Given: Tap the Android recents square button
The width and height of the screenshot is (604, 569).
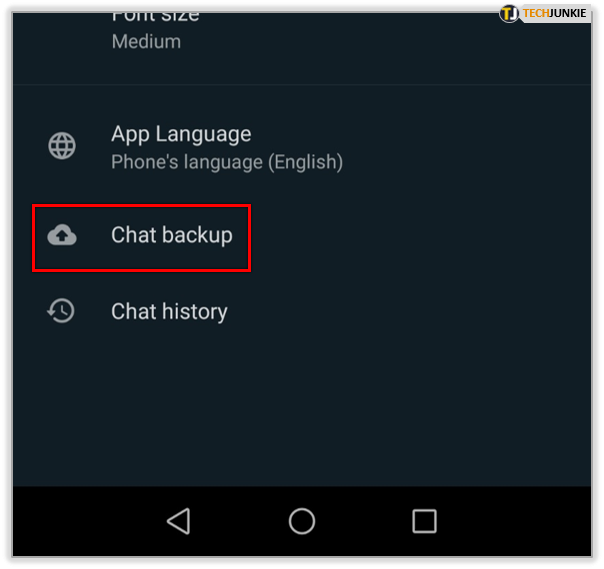Looking at the screenshot, I should coord(424,521).
